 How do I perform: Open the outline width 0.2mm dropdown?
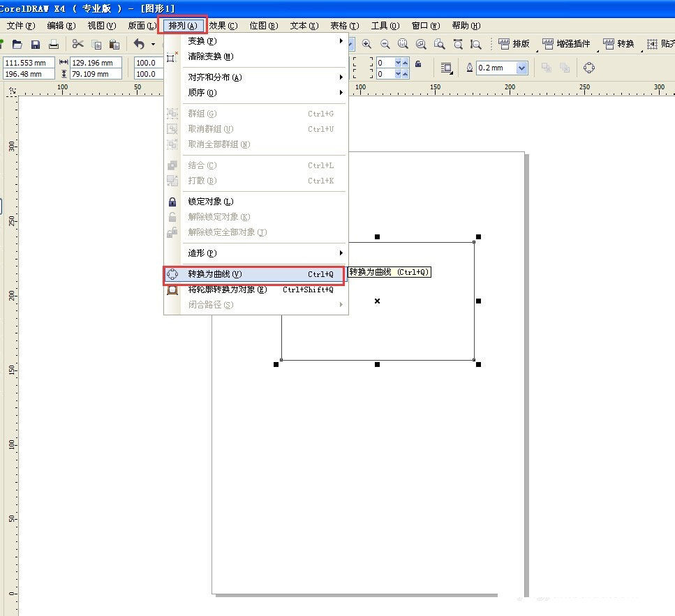pos(520,68)
